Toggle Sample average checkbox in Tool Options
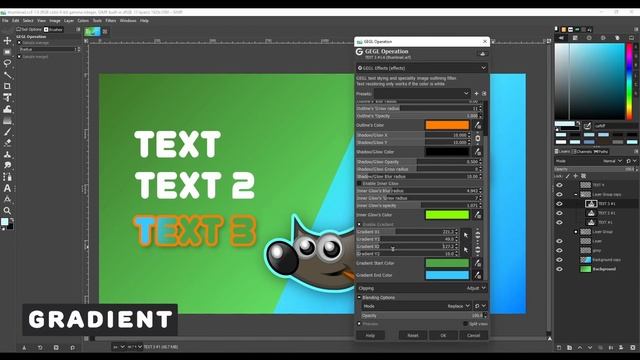The width and height of the screenshot is (640, 360). tap(19, 42)
